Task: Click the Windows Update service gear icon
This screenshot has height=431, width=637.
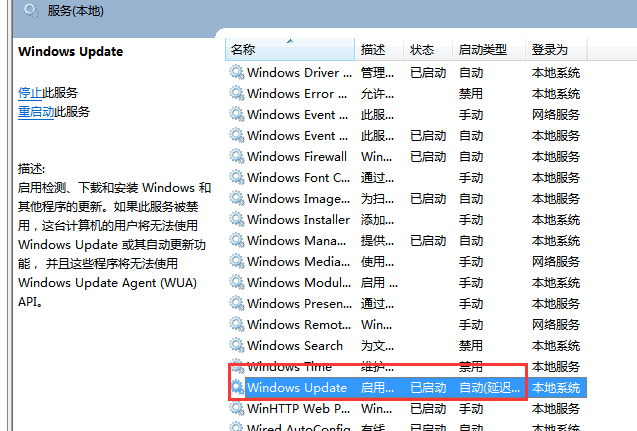Action: (237, 388)
